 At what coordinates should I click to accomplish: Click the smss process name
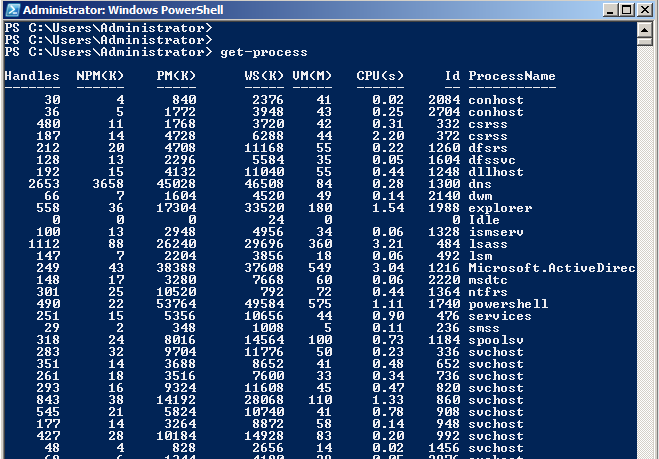point(484,328)
